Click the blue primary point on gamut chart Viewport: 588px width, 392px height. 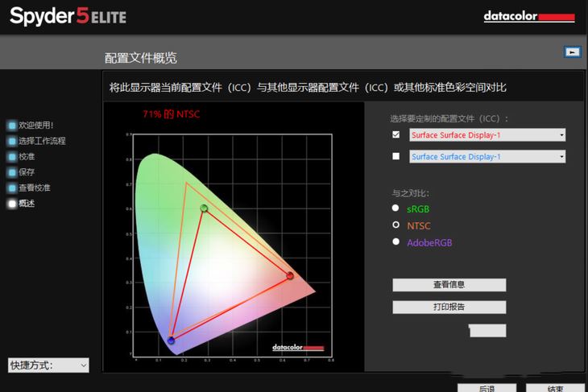(171, 340)
